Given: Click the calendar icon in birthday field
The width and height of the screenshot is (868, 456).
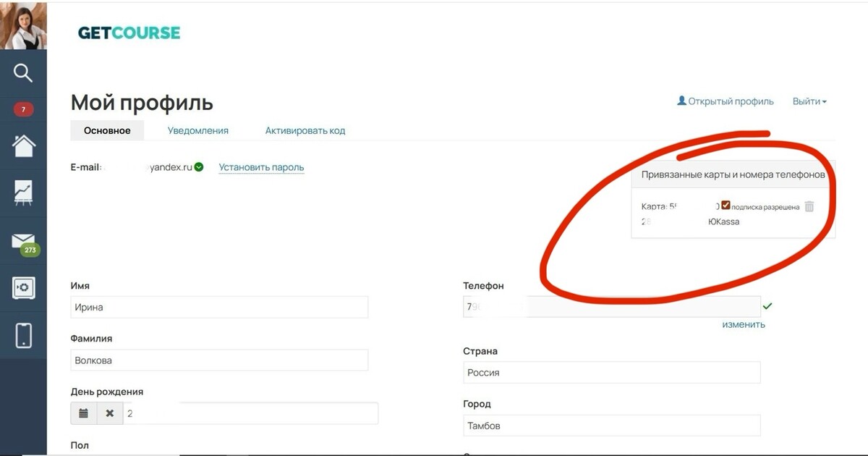Looking at the screenshot, I should (84, 413).
